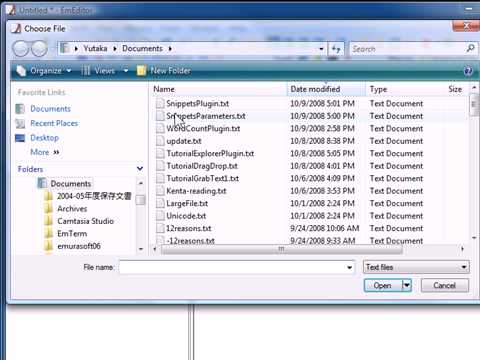Select the 2004-05 Japanese-named folder
The width and height of the screenshot is (480, 360).
(94, 196)
